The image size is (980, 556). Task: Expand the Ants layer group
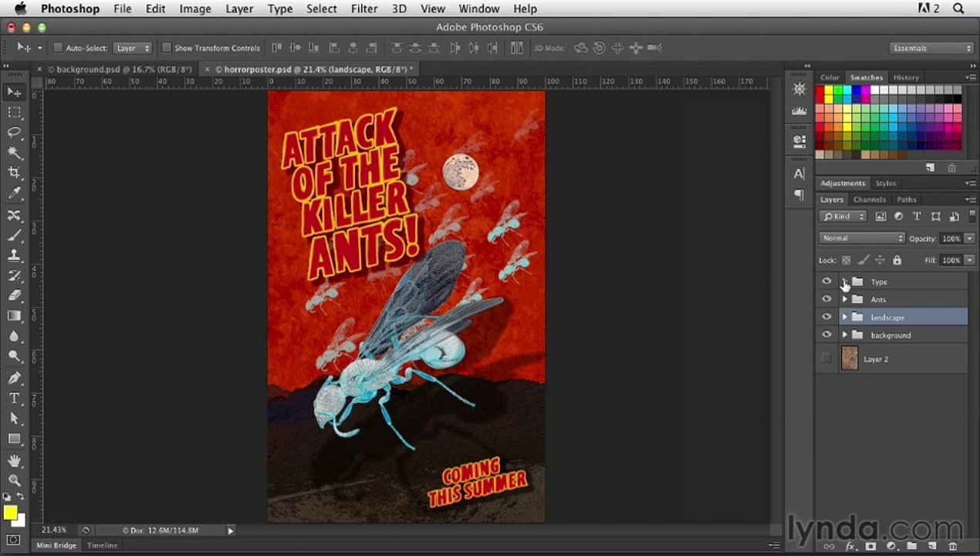tap(845, 299)
